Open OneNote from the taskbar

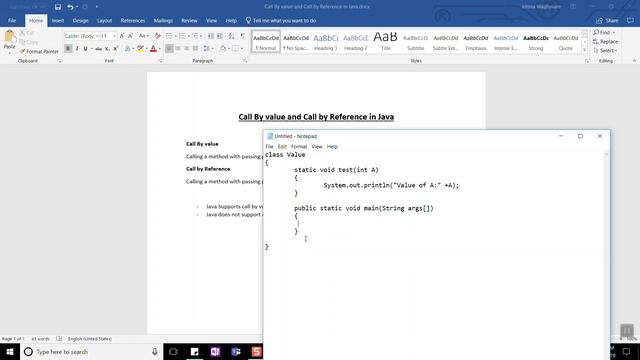pyautogui.click(x=215, y=351)
